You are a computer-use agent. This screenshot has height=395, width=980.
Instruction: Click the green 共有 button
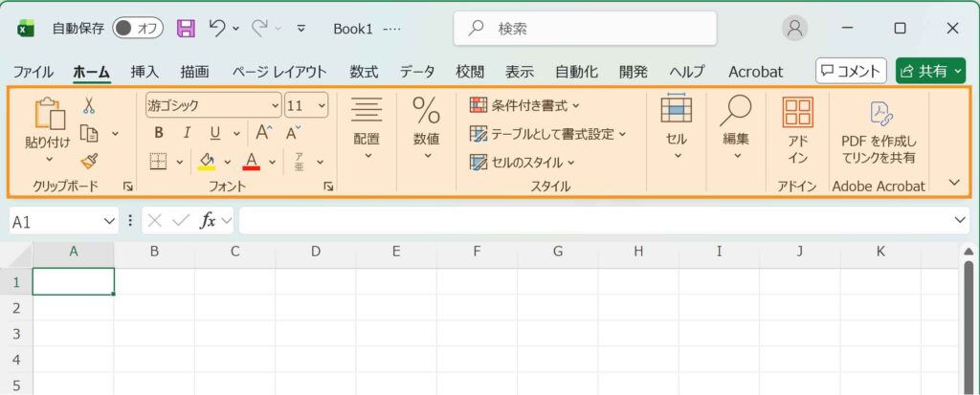pyautogui.click(x=930, y=71)
